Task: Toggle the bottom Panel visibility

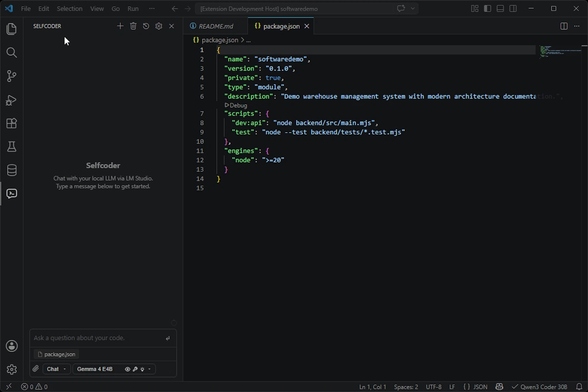Action: tap(500, 8)
